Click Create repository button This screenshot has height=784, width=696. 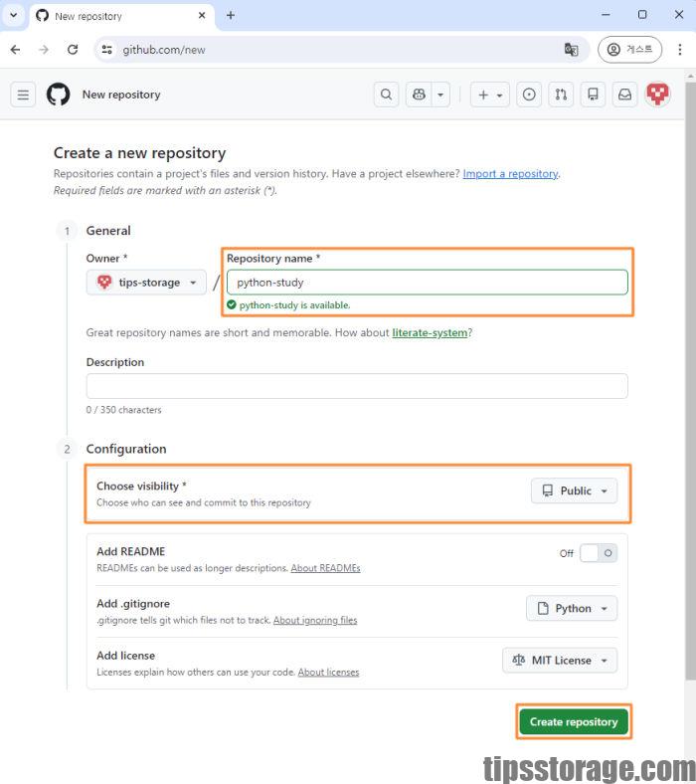coord(574,722)
